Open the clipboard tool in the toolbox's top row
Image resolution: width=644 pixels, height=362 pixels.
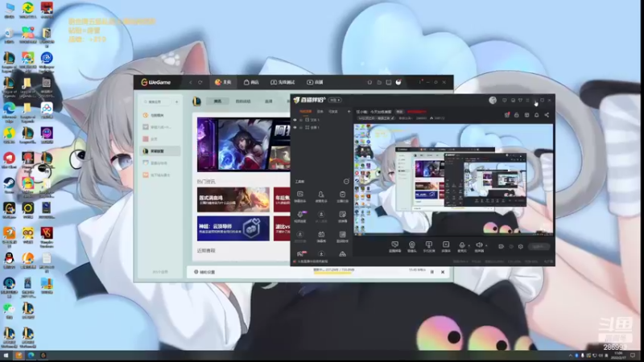(x=342, y=196)
